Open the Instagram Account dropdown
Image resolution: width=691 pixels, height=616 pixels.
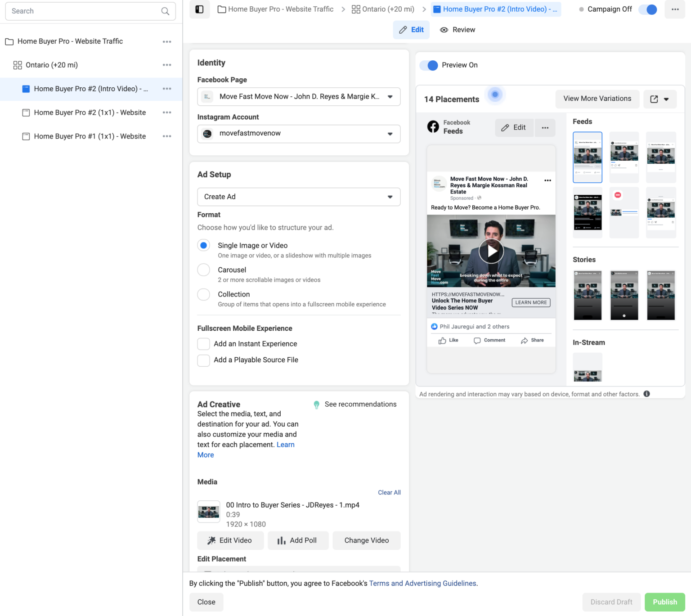click(x=299, y=134)
